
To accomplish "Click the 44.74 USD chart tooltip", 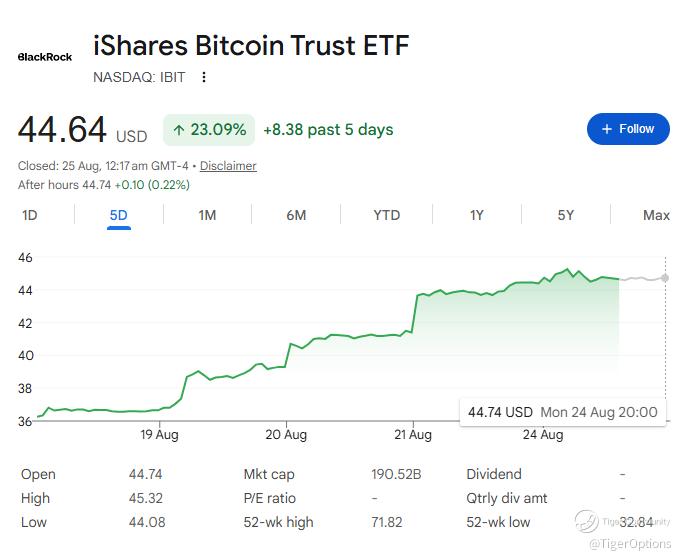I will click(563, 412).
